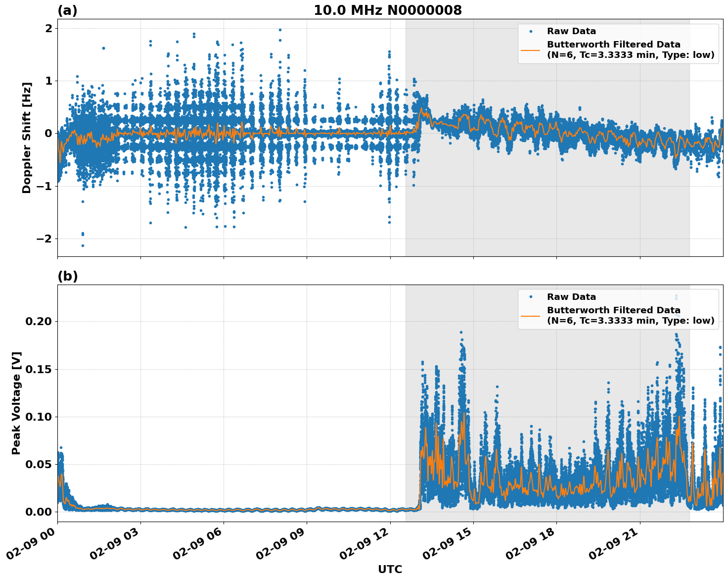This screenshot has width=728, height=580.
Task: Click the Doppler Shift axis label
Action: pos(29,134)
